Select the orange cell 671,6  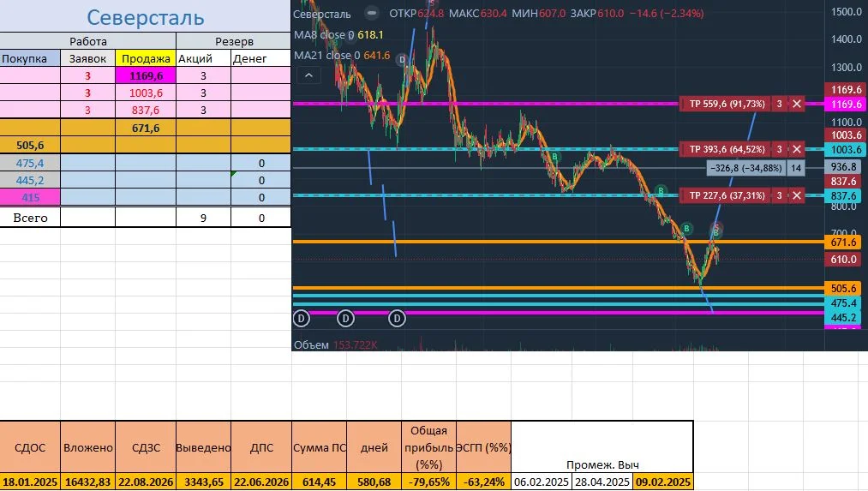tap(146, 128)
